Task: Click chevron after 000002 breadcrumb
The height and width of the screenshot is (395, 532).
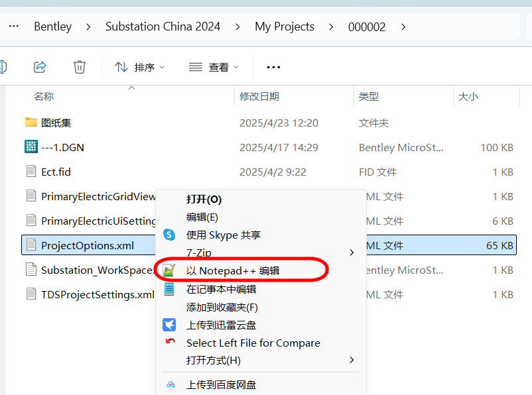Action: (x=403, y=27)
